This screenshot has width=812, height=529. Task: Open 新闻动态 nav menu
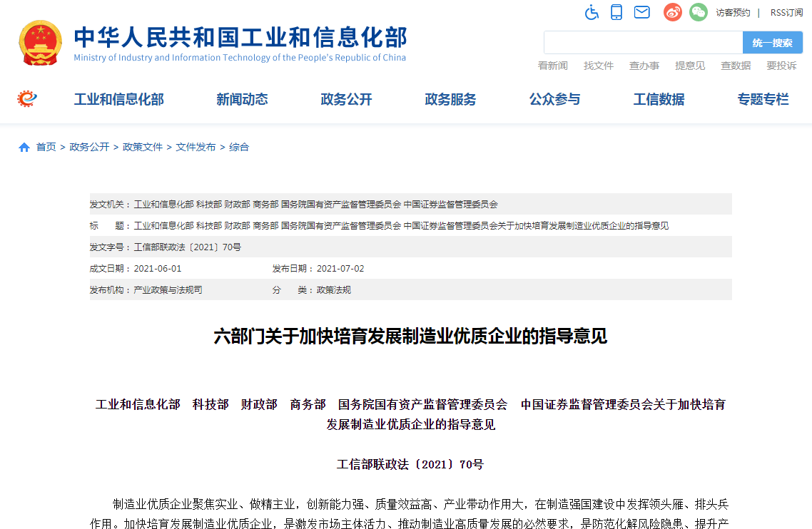[x=242, y=99]
